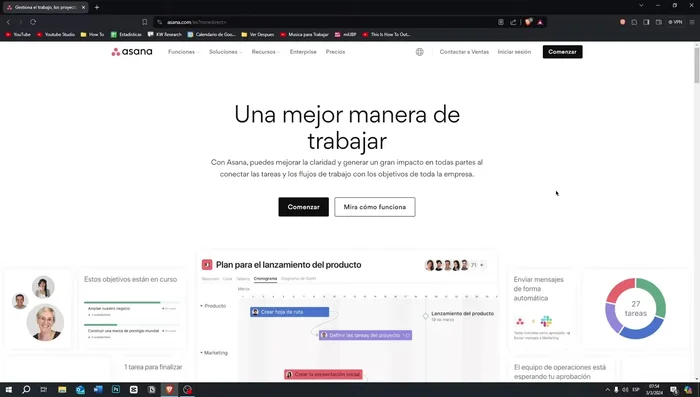Reload the page with refresh icon

[x=33, y=22]
